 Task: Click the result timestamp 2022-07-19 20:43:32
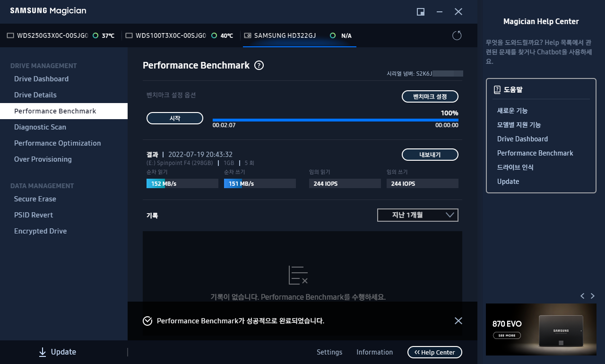200,155
